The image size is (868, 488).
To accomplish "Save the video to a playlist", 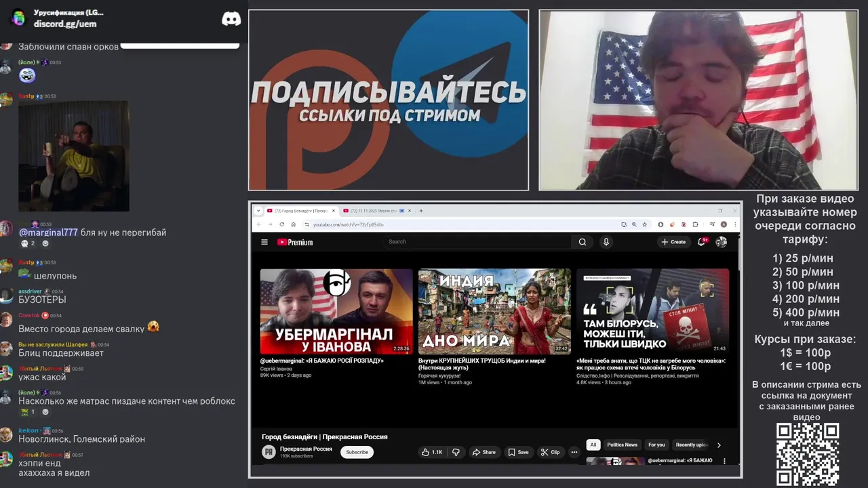I will tap(518, 452).
